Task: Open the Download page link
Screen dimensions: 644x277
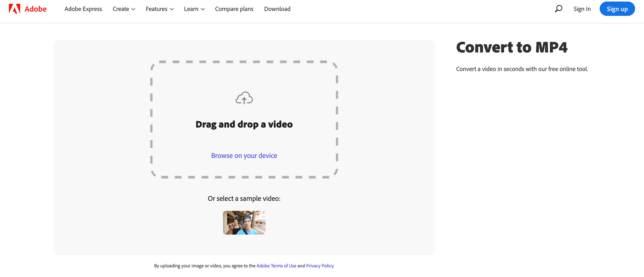Action: 277,9
